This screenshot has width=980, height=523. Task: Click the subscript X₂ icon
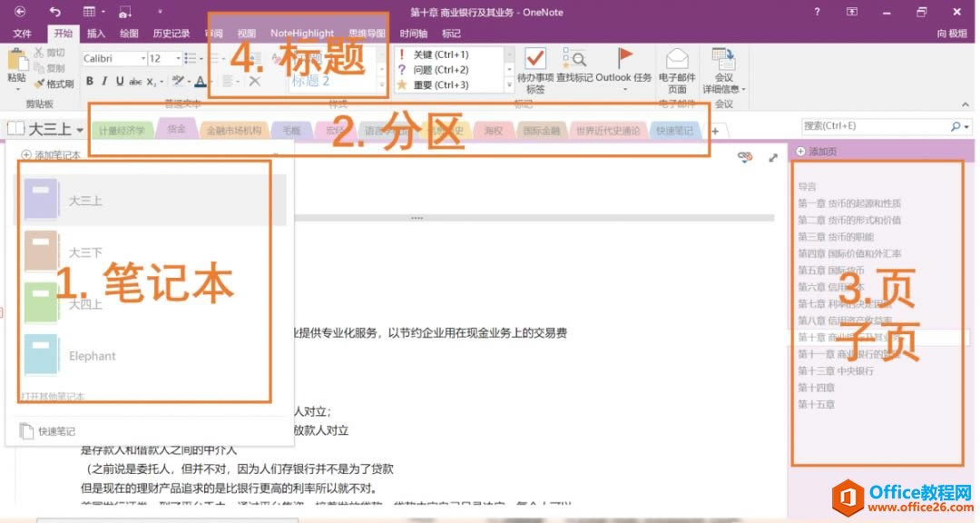pos(152,82)
